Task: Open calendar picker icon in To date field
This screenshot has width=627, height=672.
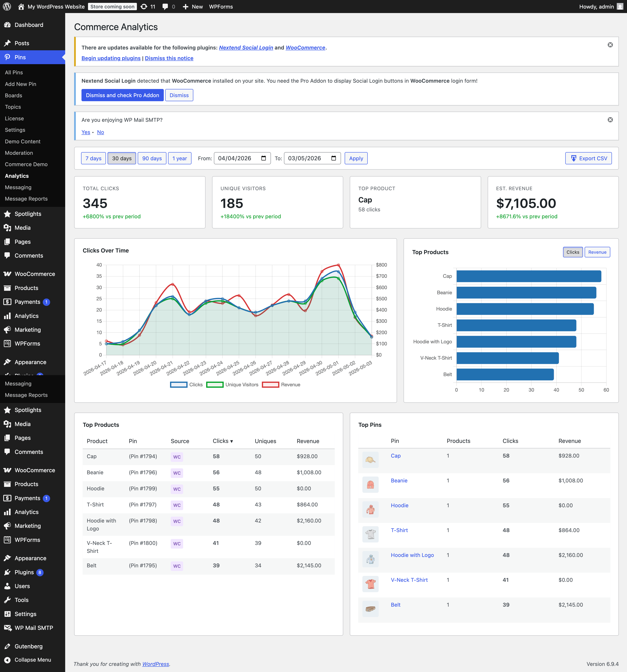Action: pos(334,158)
